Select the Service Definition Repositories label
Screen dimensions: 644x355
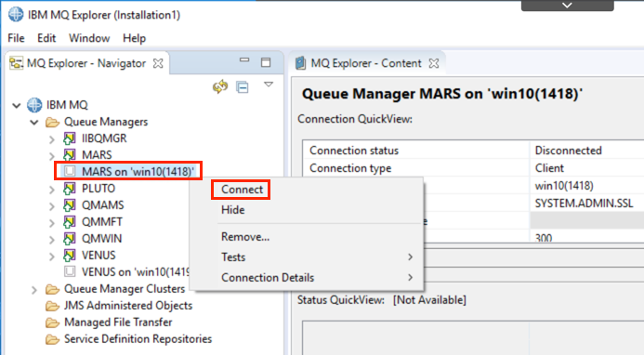tap(138, 339)
